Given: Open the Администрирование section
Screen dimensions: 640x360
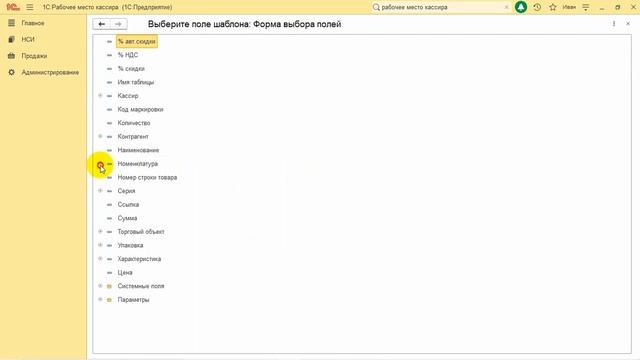Looking at the screenshot, I should (x=50, y=72).
